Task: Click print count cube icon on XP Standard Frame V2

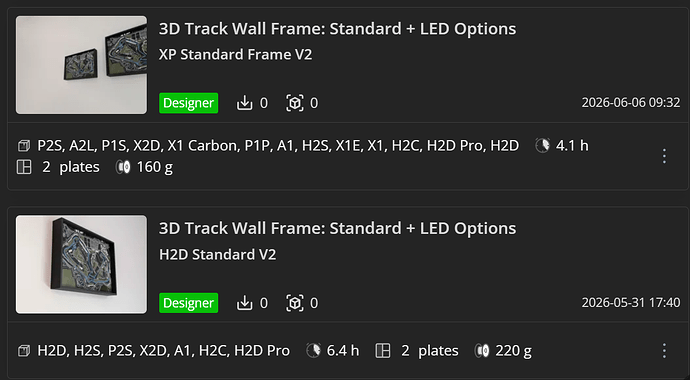Action: (295, 103)
